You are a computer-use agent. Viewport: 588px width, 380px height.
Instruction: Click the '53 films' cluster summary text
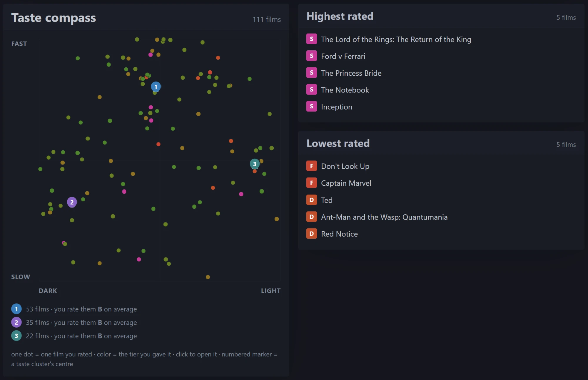click(81, 309)
